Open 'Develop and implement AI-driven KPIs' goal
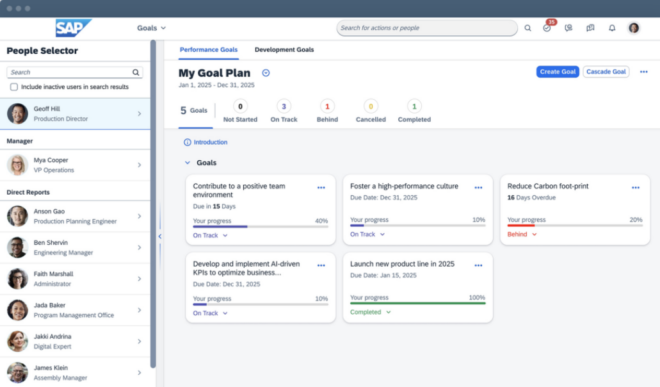The width and height of the screenshot is (660, 387). coord(246,268)
